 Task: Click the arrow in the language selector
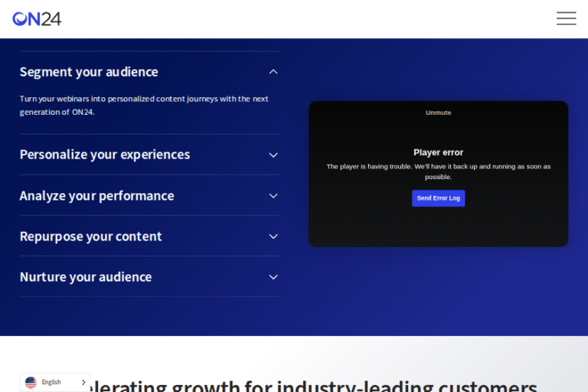83,382
